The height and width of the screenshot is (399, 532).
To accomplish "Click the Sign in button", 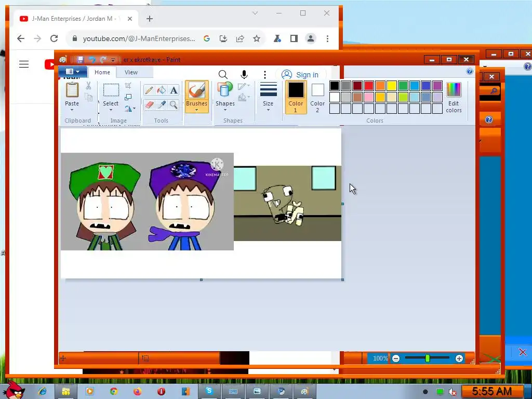I will (301, 75).
